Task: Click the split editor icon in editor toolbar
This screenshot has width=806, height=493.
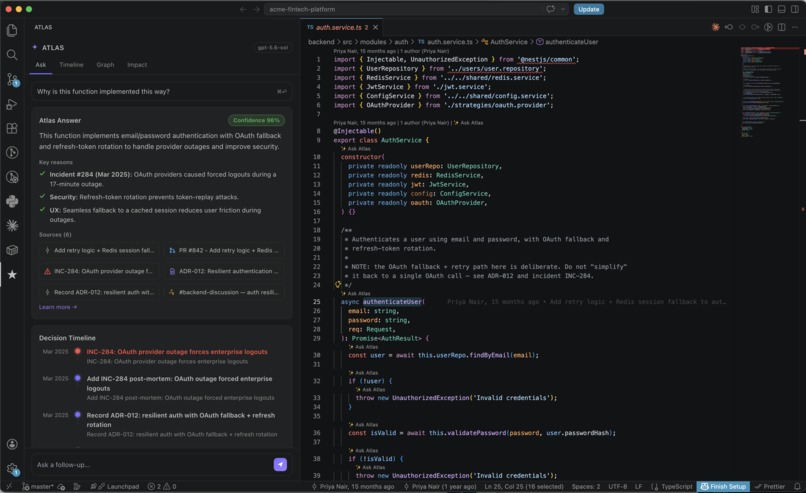Action: [781, 27]
